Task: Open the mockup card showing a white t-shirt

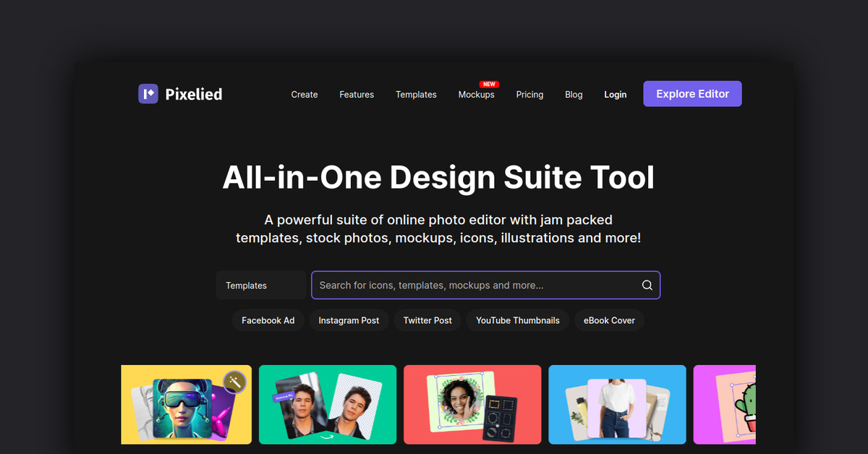Action: pyautogui.click(x=617, y=405)
